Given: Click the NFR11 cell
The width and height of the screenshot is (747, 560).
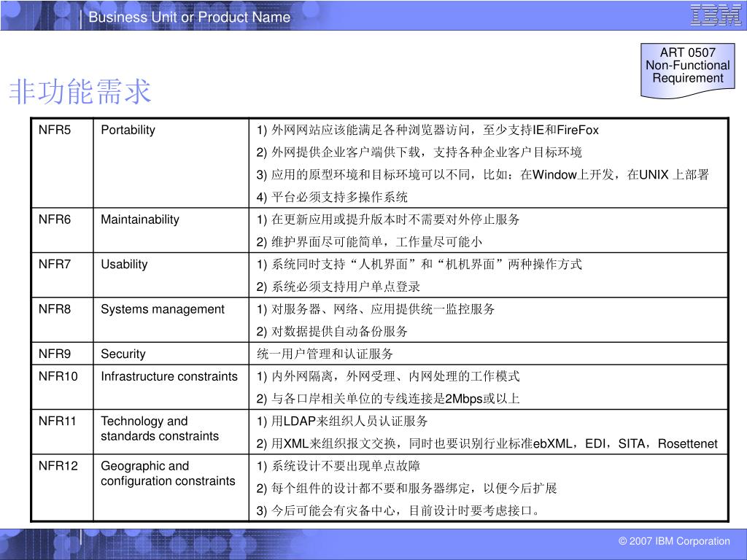Looking at the screenshot, I should click(63, 432).
